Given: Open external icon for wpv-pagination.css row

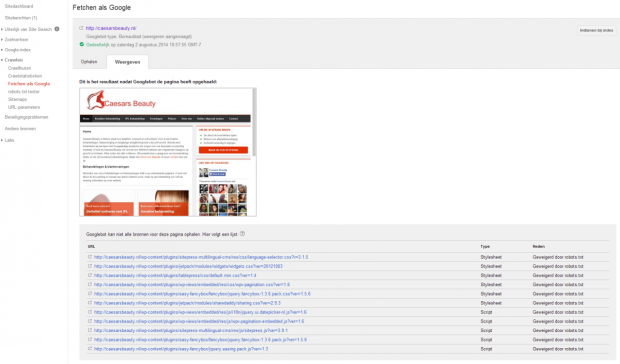Looking at the screenshot, I should [x=90, y=284].
